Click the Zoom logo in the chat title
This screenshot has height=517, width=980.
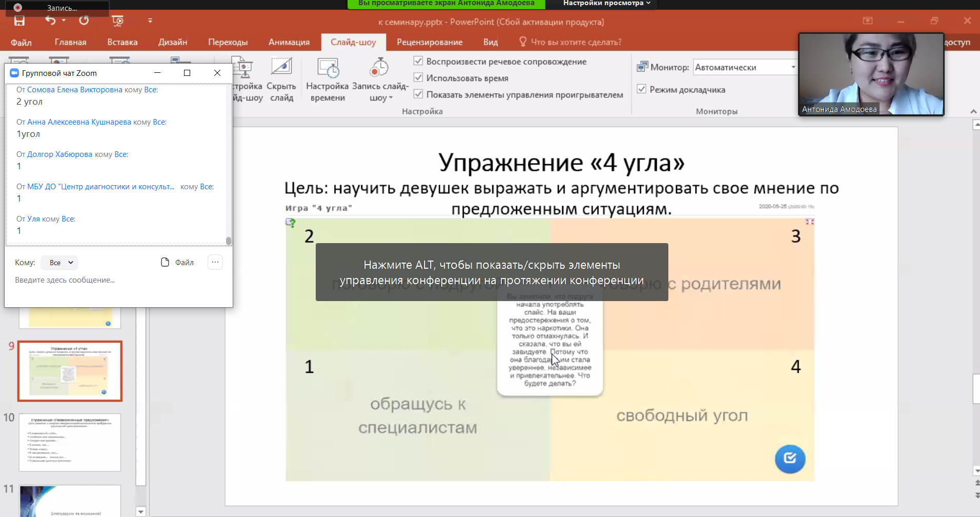point(14,73)
